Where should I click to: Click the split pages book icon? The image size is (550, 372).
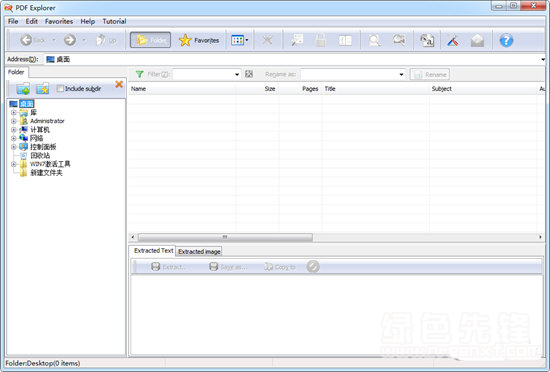(345, 40)
